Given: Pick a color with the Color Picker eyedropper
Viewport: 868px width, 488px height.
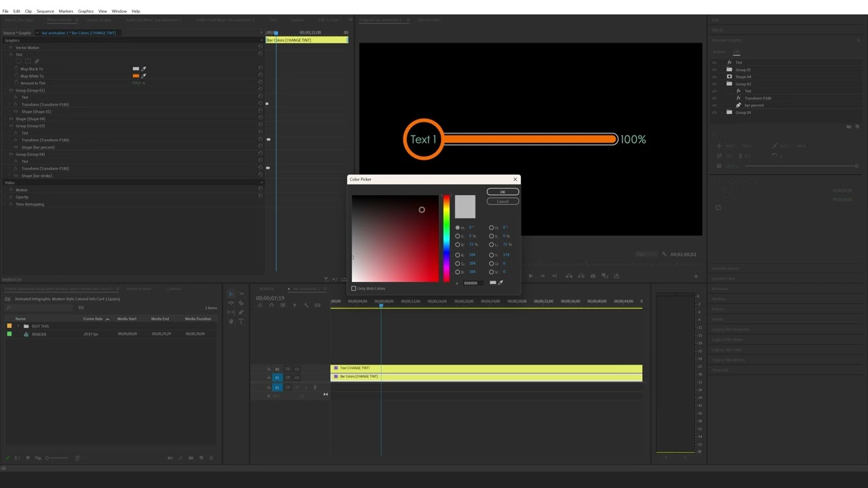Looking at the screenshot, I should (x=500, y=283).
